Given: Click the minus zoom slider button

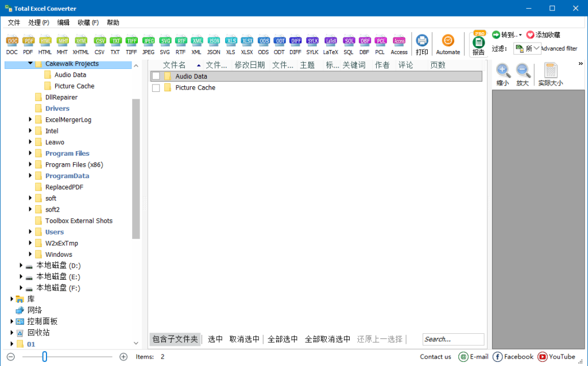Looking at the screenshot, I should (11, 357).
